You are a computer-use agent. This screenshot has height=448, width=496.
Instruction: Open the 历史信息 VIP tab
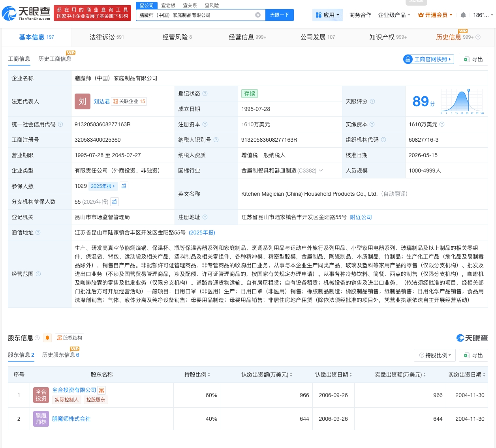point(455,37)
